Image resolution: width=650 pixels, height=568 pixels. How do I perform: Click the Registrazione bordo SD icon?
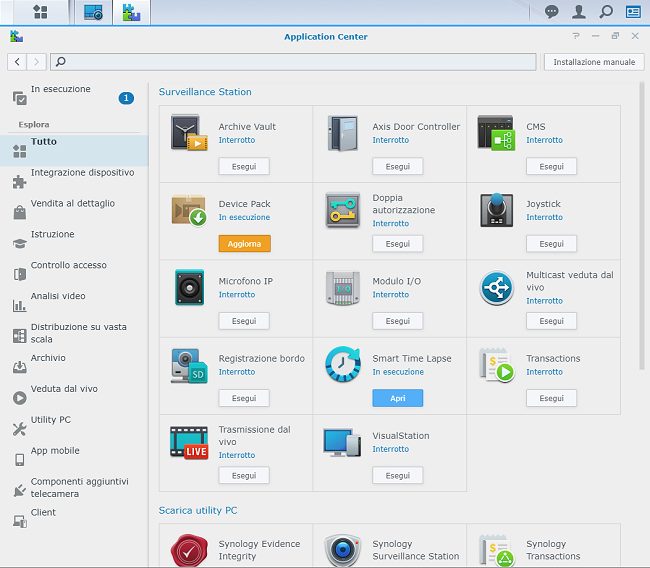click(x=189, y=366)
